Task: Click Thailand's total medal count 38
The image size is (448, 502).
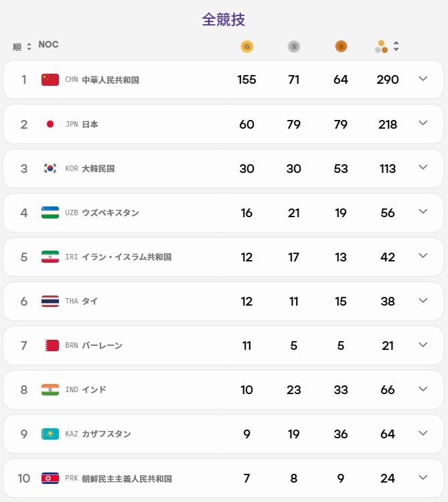Action: coord(388,301)
